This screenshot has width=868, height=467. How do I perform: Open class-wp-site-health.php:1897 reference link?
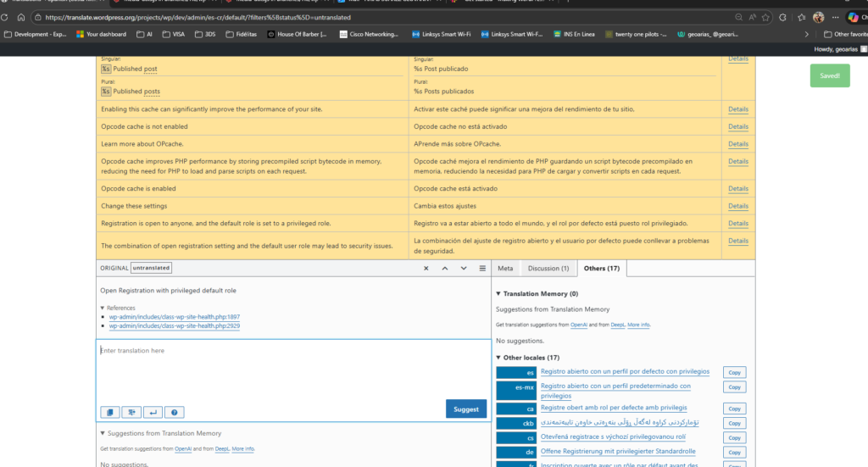[174, 317]
